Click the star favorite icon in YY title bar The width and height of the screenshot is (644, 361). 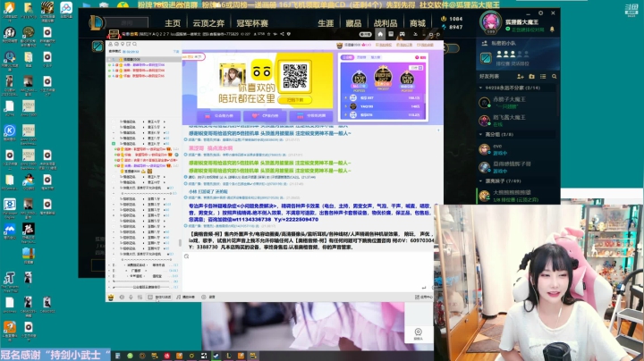click(x=269, y=34)
